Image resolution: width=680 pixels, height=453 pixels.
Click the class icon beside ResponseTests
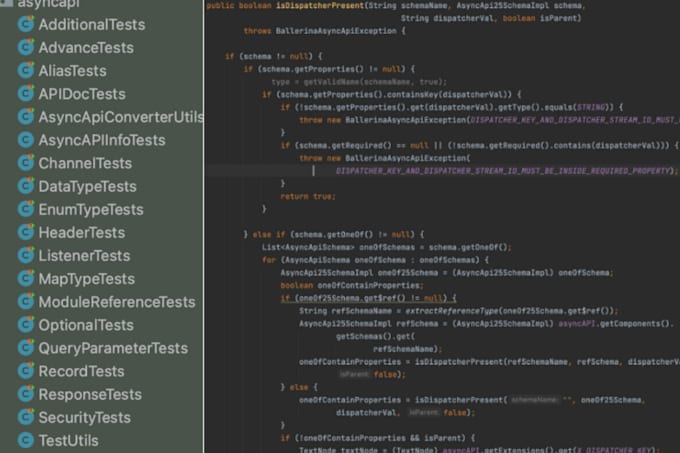(26, 394)
